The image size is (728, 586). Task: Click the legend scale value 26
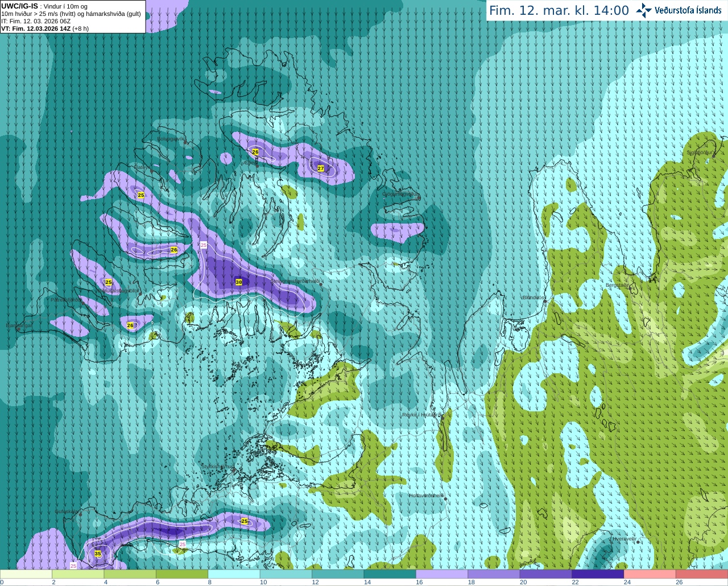coord(679,582)
